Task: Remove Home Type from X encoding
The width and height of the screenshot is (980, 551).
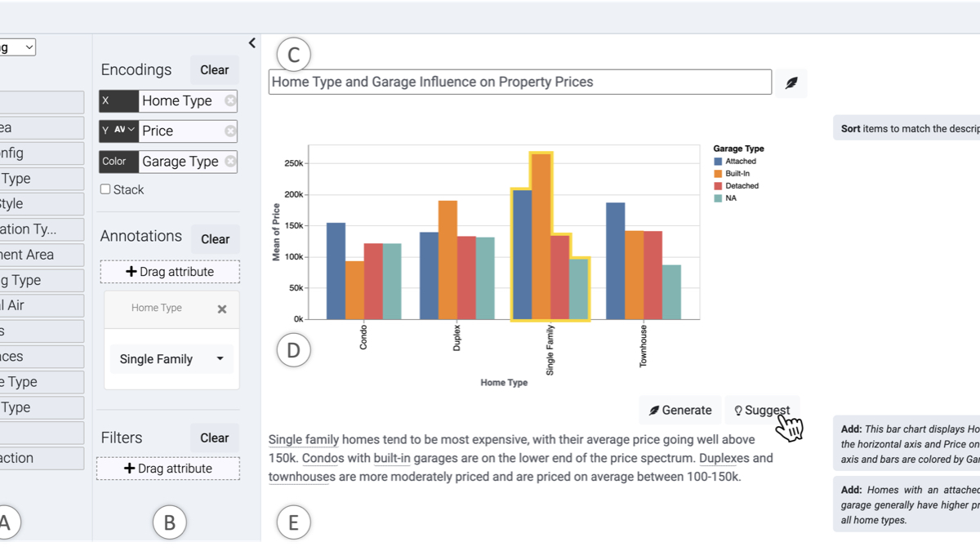Action: pos(230,101)
